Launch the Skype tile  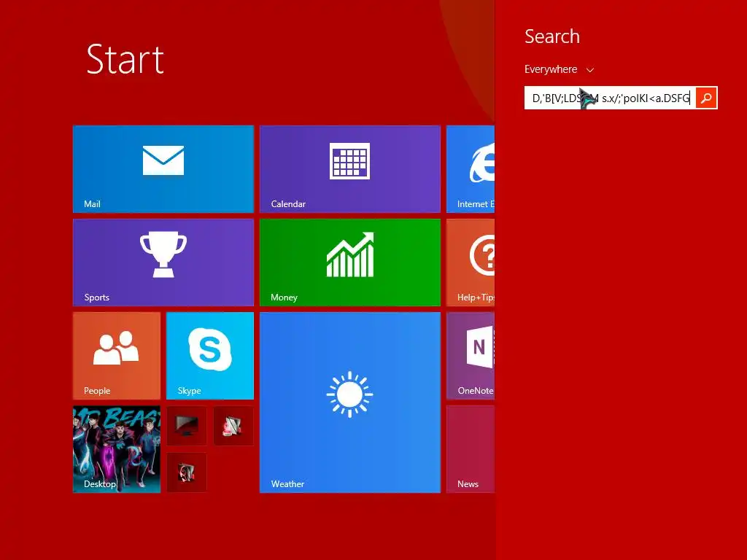coord(209,356)
